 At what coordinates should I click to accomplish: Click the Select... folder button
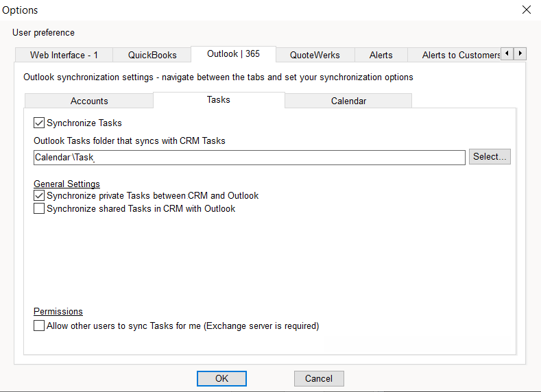pos(490,157)
